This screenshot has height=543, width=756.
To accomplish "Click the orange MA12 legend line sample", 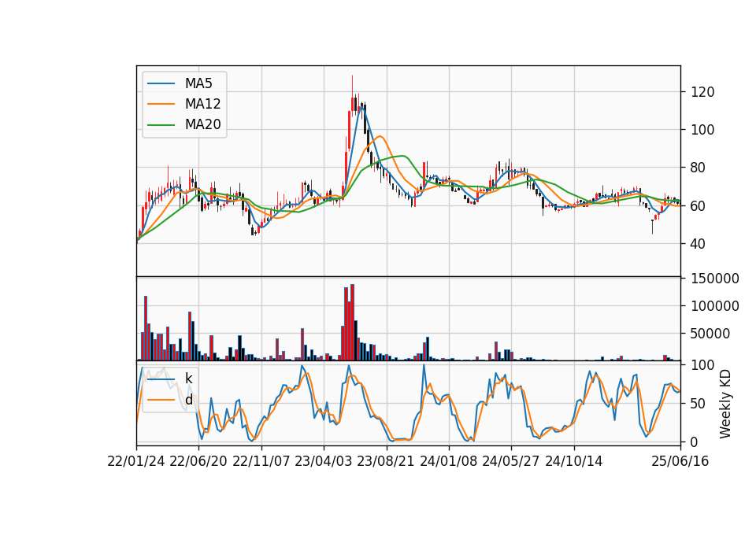I will coord(161,104).
